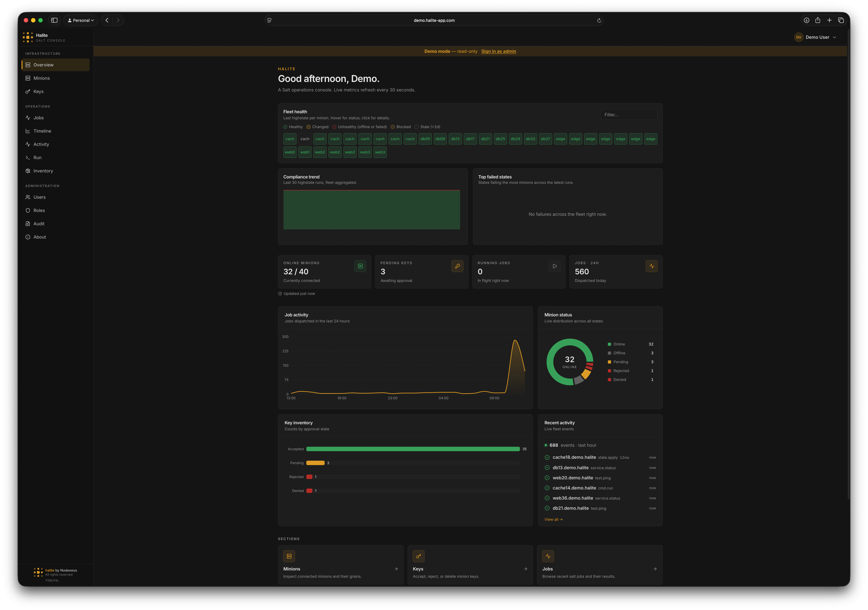Click the db05 minion tile
Image resolution: width=868 pixels, height=610 pixels.
click(x=425, y=139)
